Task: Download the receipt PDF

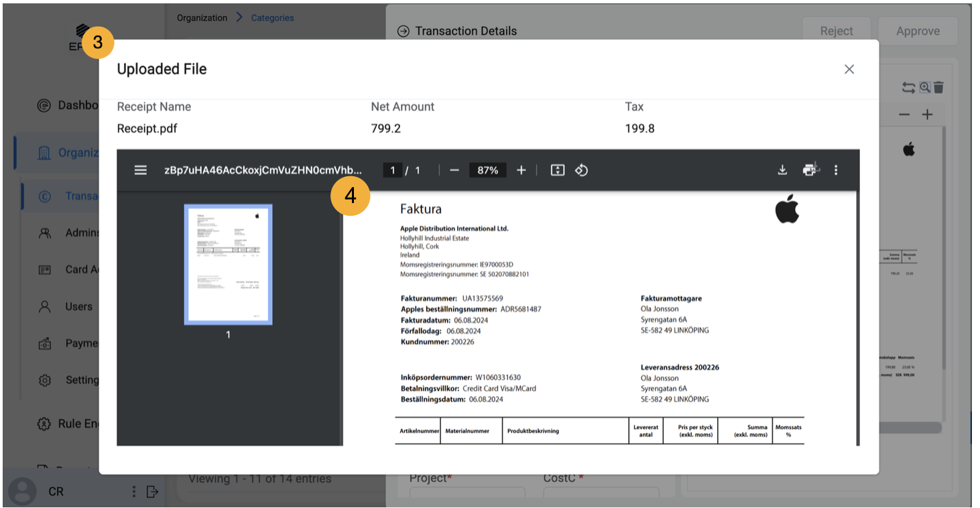Action: (782, 170)
